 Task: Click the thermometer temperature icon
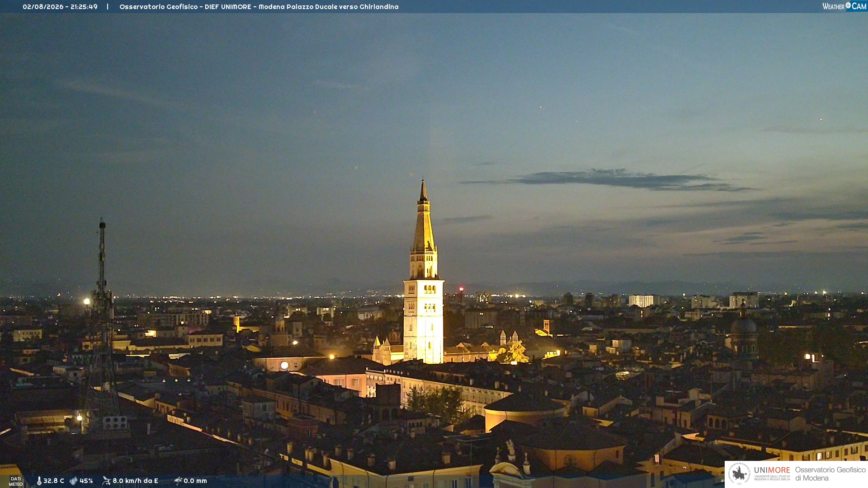39,481
